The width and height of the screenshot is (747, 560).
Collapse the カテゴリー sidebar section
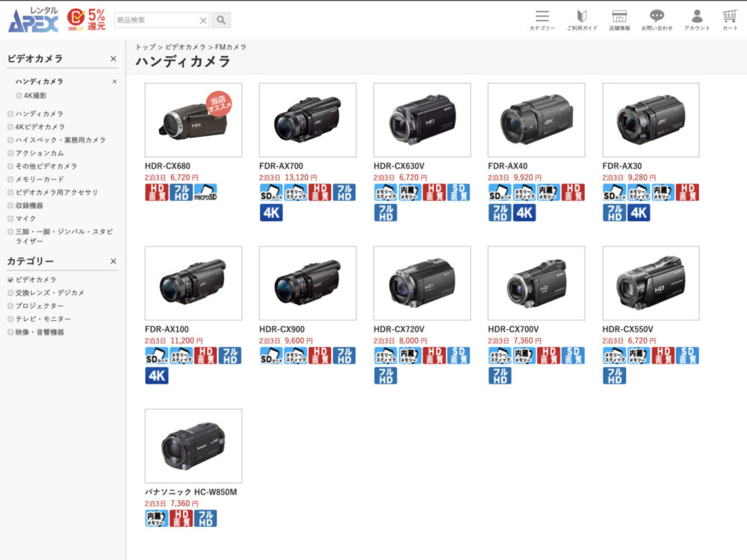[113, 261]
